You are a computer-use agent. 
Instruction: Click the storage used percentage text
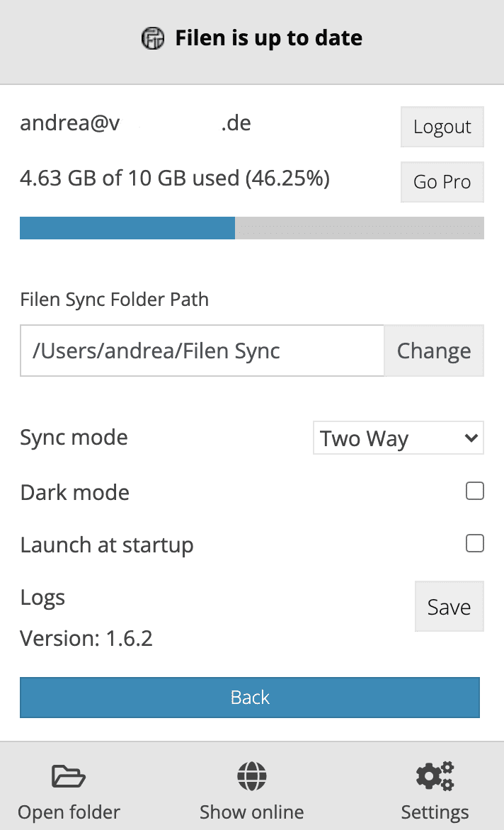[175, 178]
